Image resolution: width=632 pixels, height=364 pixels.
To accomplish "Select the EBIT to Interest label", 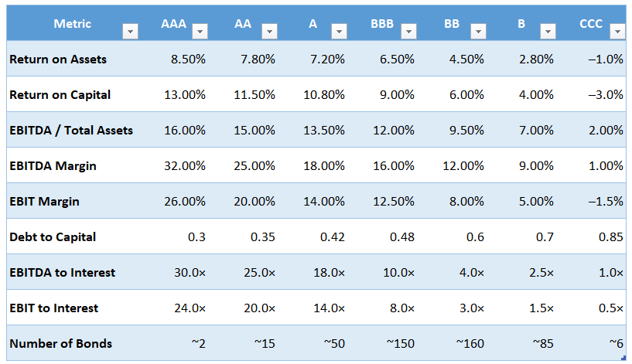I will 53,308.
